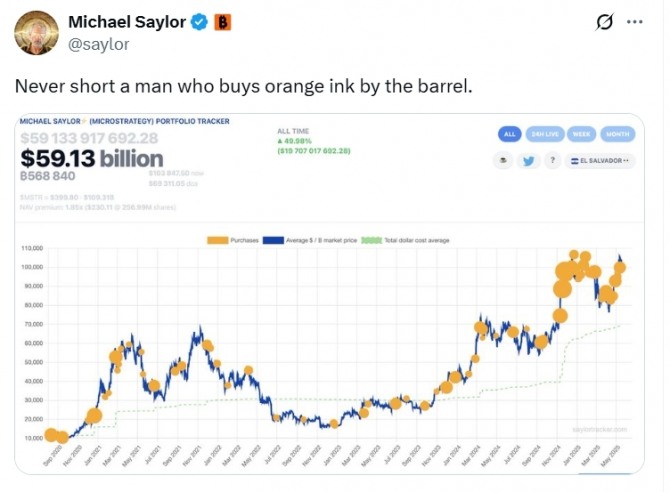Switch to the MONTH range tab
Viewport: 670px width, 492px height.
tap(617, 134)
